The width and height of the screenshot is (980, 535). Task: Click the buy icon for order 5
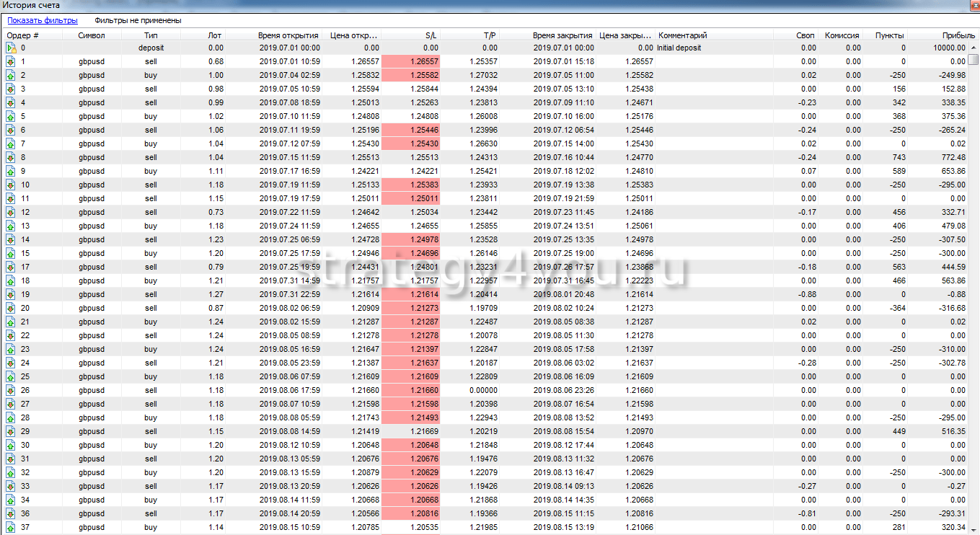click(11, 117)
